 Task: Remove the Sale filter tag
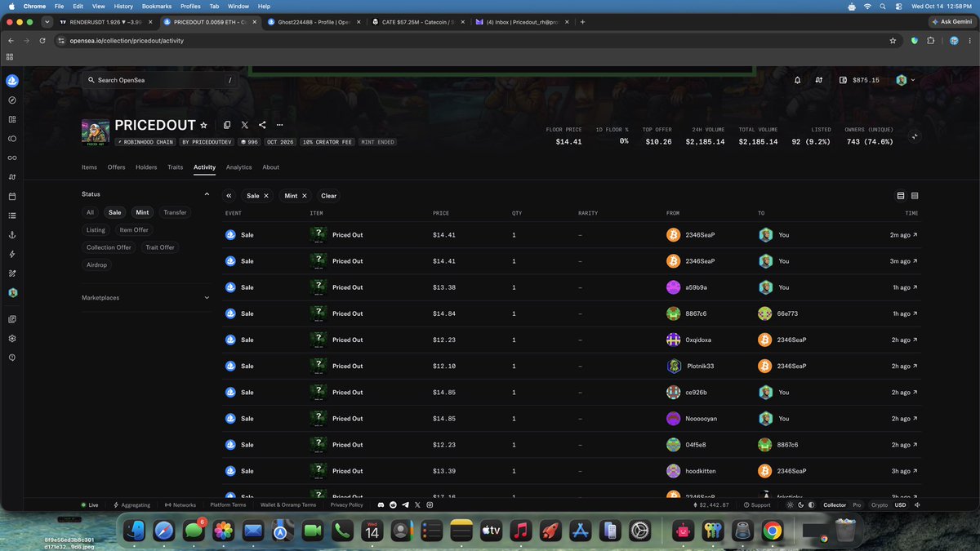pyautogui.click(x=266, y=196)
